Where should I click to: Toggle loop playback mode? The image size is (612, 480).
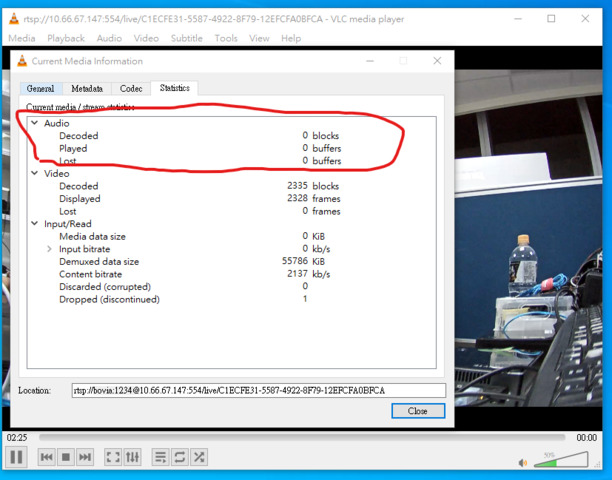[180, 457]
